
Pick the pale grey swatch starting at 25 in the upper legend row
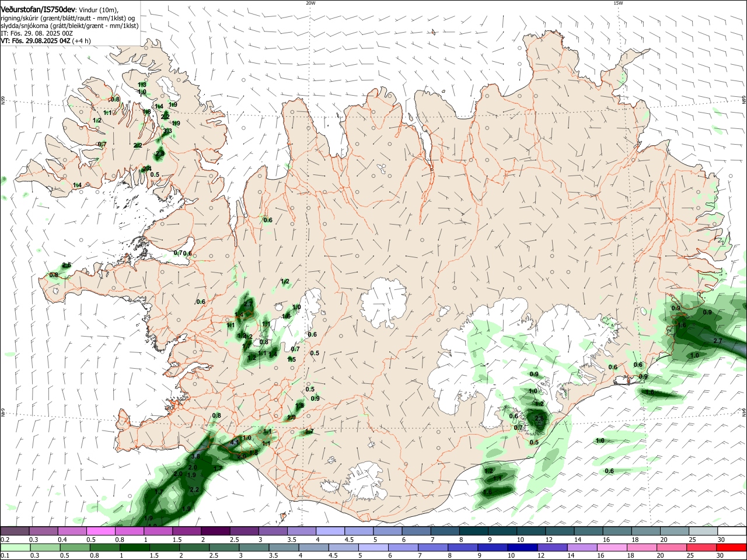(703, 531)
